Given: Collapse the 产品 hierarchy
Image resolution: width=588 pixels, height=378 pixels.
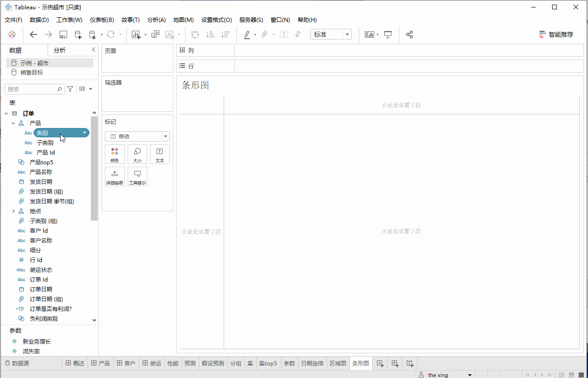Looking at the screenshot, I should [x=14, y=123].
